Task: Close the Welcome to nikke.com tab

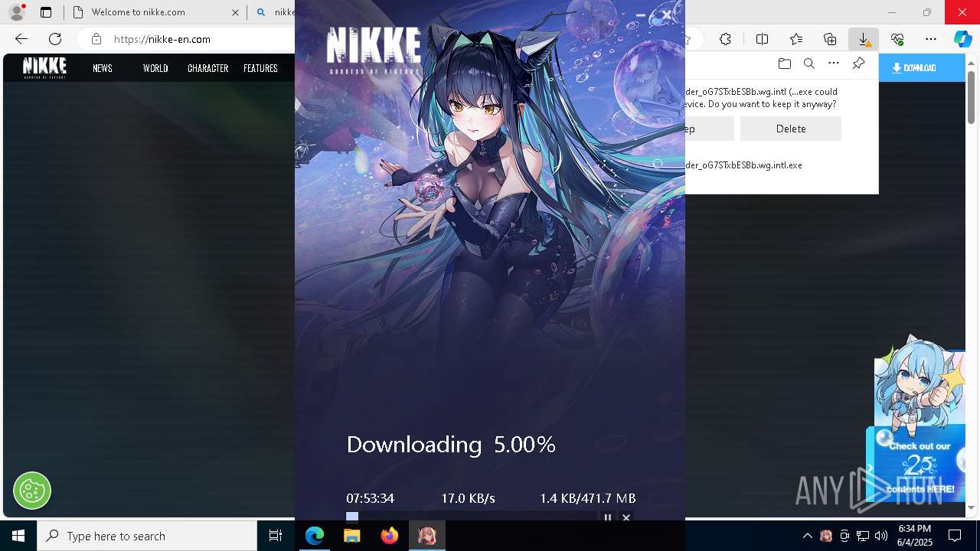Action: [235, 12]
